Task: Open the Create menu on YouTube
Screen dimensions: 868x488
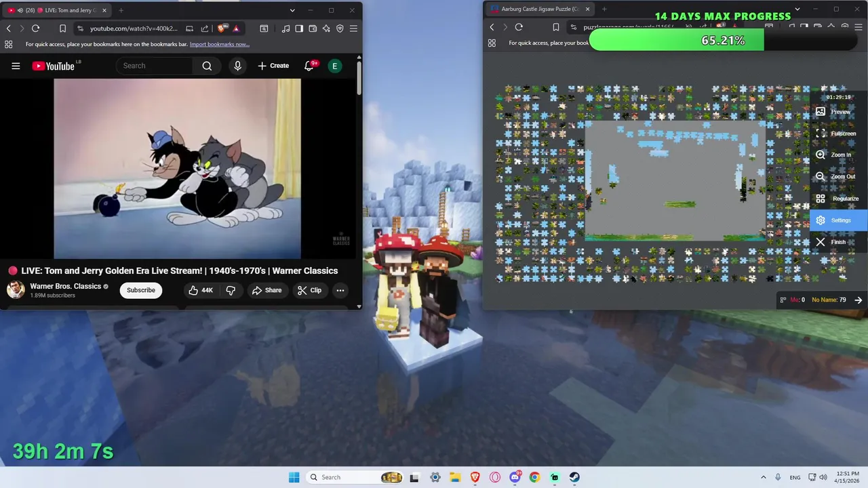Action: click(273, 66)
